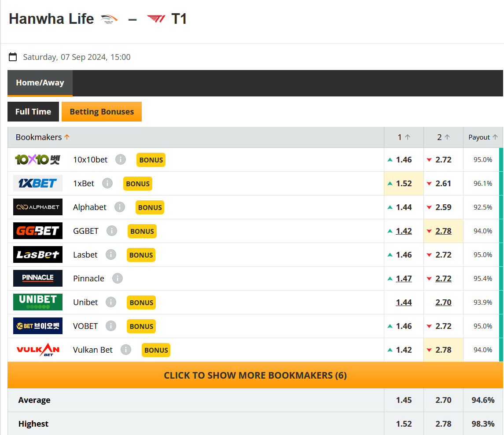Click Vulkan Bet info icon
The height and width of the screenshot is (435, 504).
click(x=126, y=350)
